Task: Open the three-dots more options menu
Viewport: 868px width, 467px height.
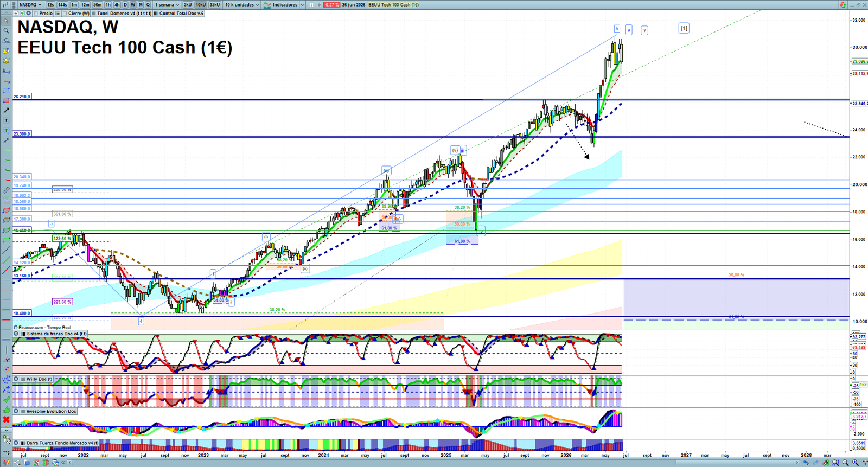Action: pyautogui.click(x=6, y=451)
